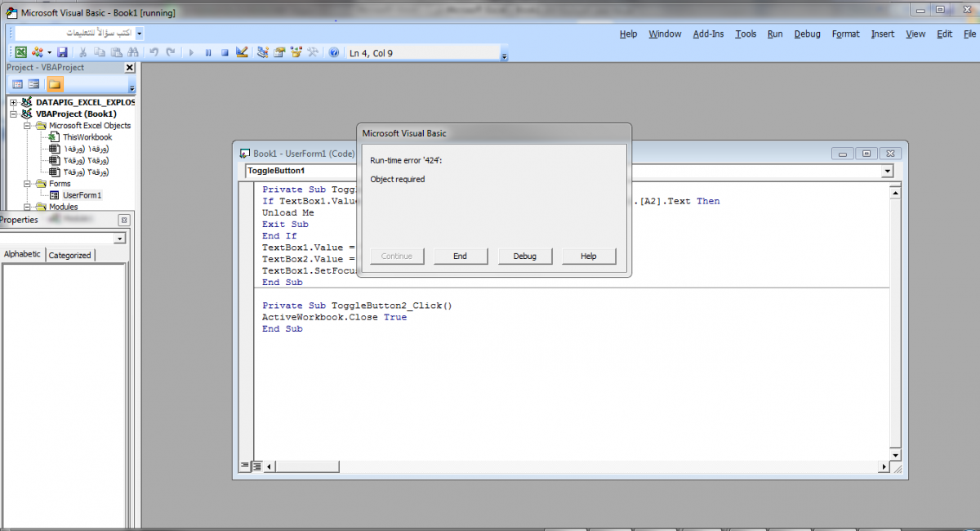Click the Undo arrow icon

[154, 52]
